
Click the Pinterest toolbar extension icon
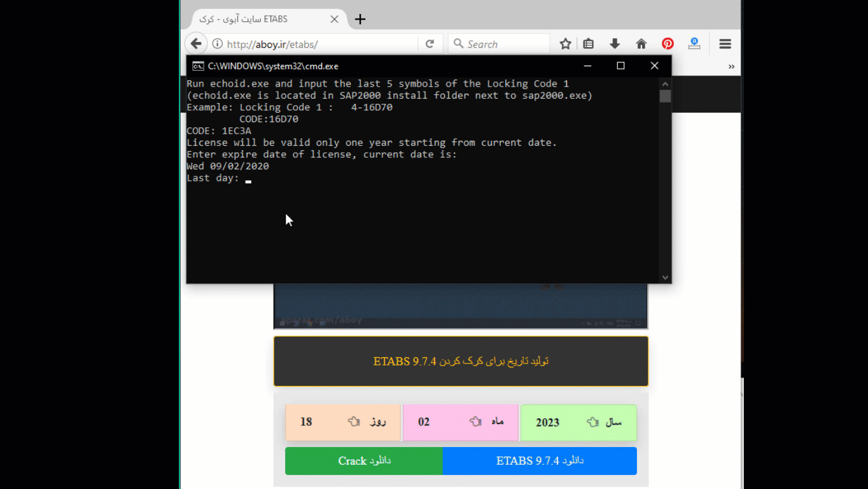[668, 44]
